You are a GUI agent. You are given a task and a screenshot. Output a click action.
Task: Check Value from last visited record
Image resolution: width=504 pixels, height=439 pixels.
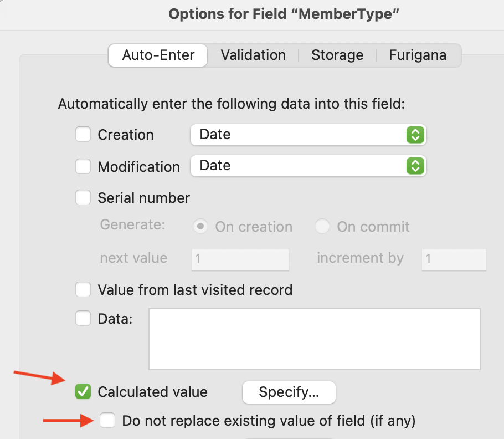(83, 289)
